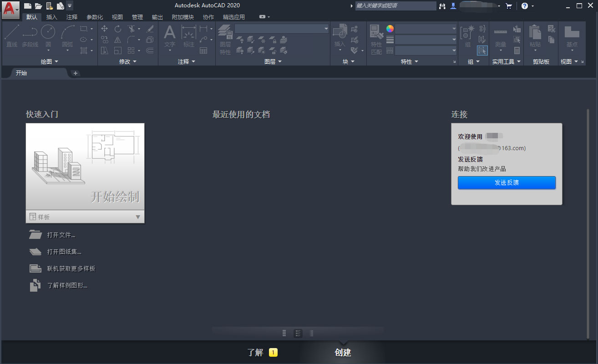The image size is (598, 364).
Task: Toggle the group selection highlight in 组 panel
Action: tap(482, 50)
